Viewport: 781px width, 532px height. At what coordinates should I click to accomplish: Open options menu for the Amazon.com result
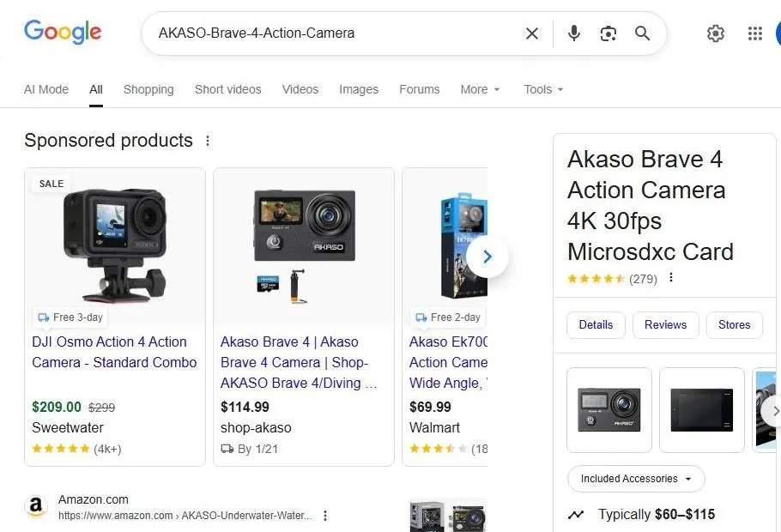coord(325,516)
